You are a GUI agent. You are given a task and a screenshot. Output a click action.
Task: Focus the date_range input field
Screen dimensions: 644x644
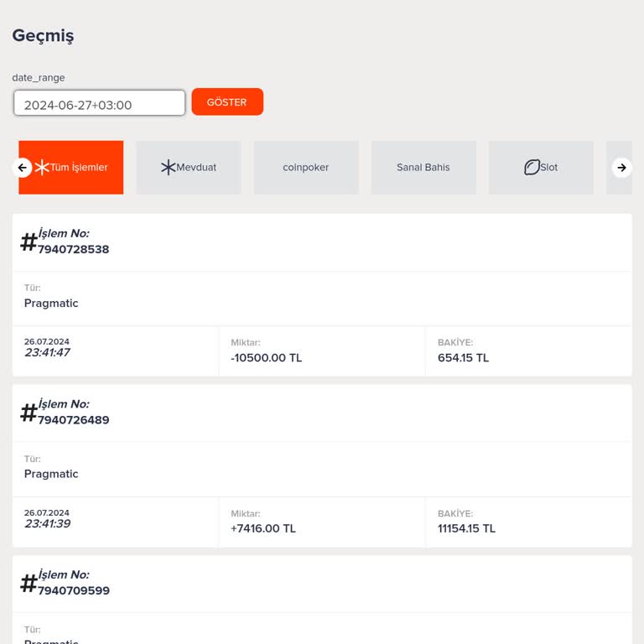coord(100,103)
